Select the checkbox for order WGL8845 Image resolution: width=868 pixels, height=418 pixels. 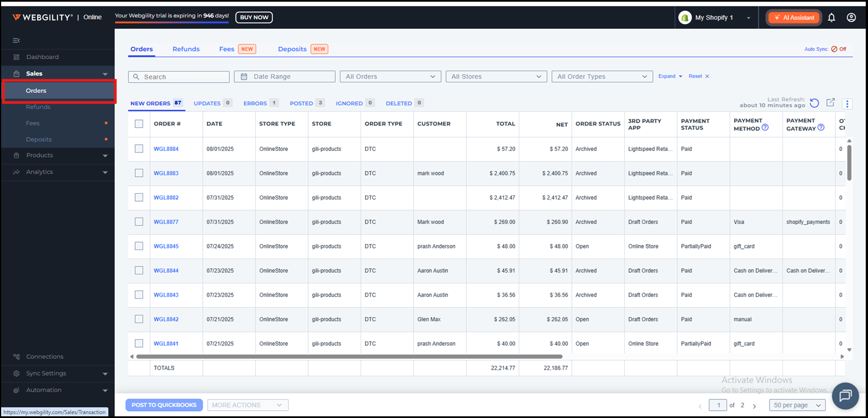click(139, 246)
